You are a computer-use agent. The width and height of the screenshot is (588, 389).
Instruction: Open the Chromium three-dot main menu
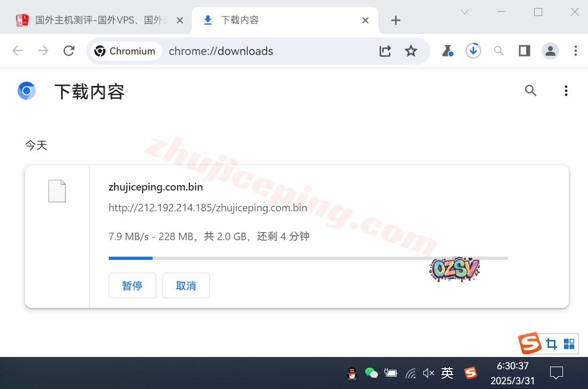[x=575, y=51]
